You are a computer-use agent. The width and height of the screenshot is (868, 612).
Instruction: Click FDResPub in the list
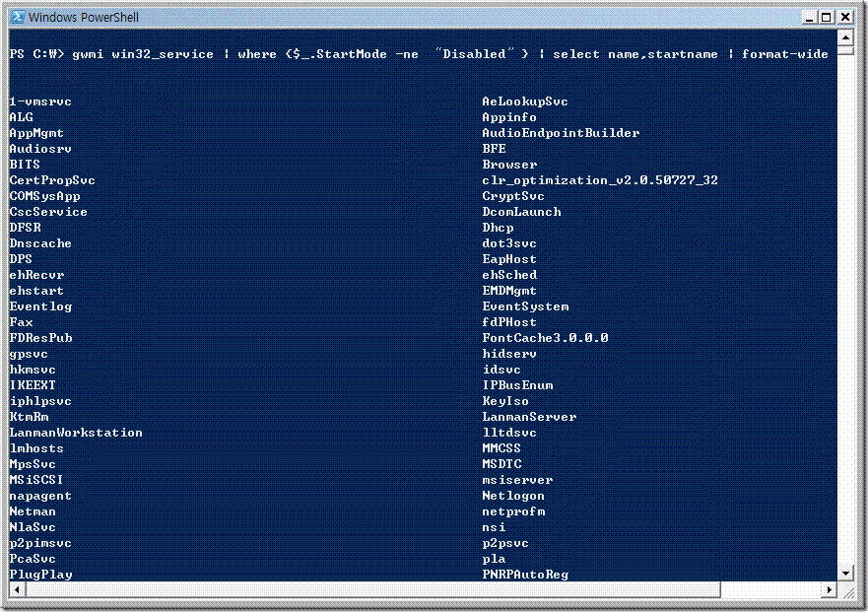point(41,338)
